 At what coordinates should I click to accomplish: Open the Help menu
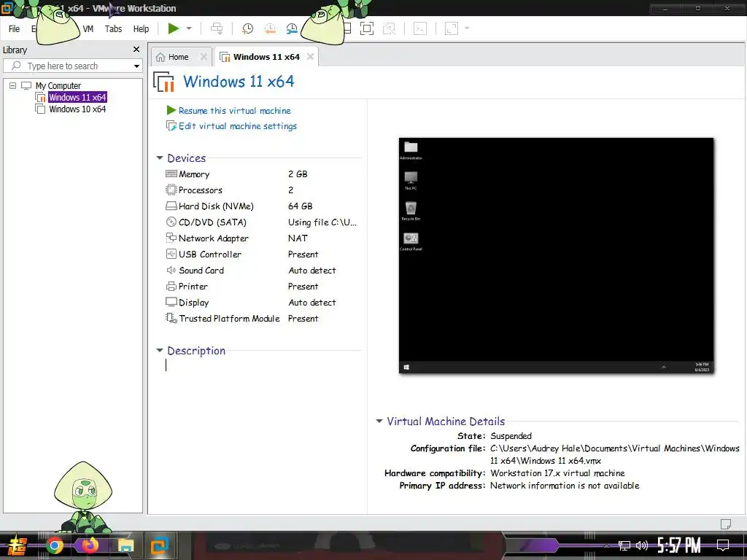(x=141, y=29)
